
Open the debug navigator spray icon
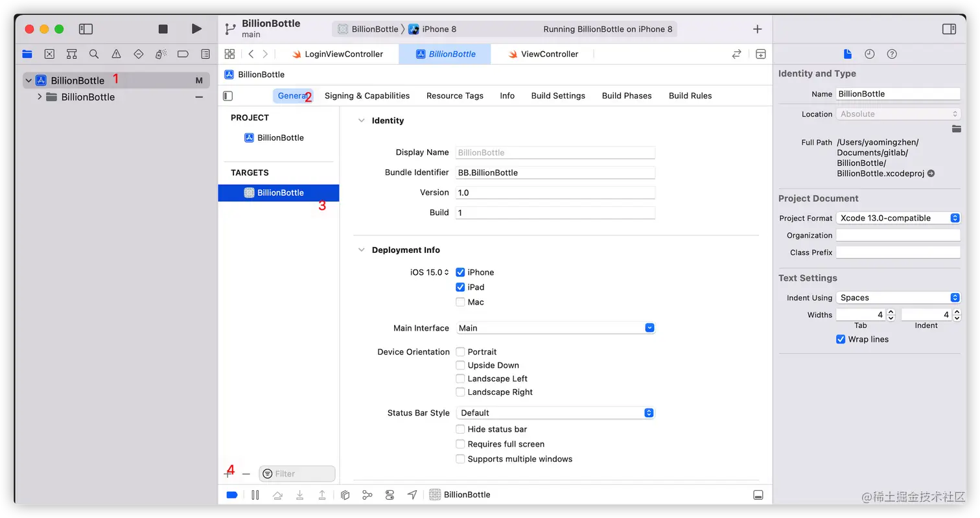[161, 54]
